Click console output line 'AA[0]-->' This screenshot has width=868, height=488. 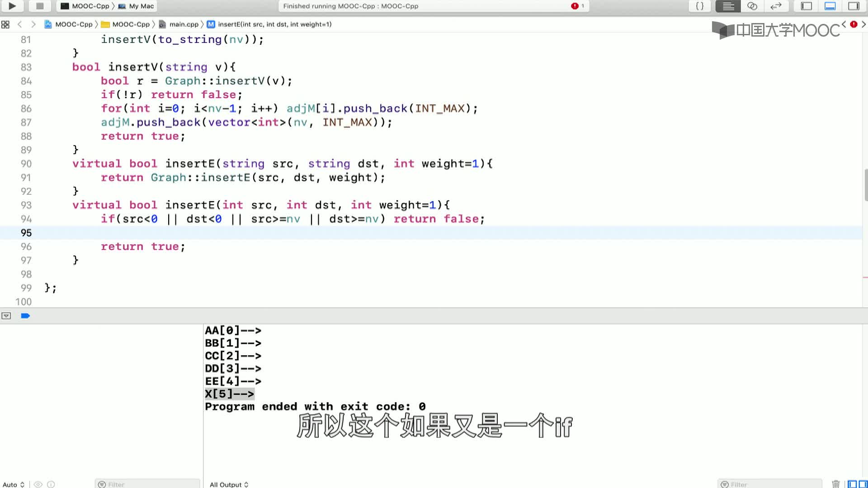coord(233,331)
